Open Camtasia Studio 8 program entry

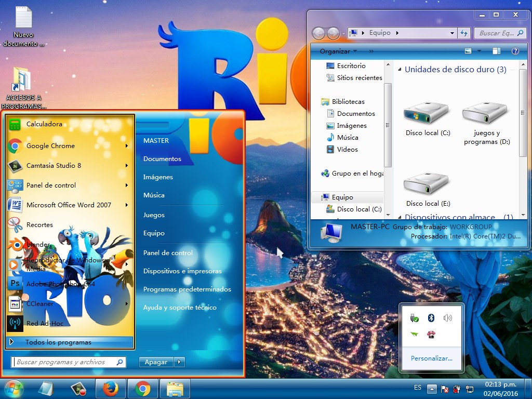70,166
